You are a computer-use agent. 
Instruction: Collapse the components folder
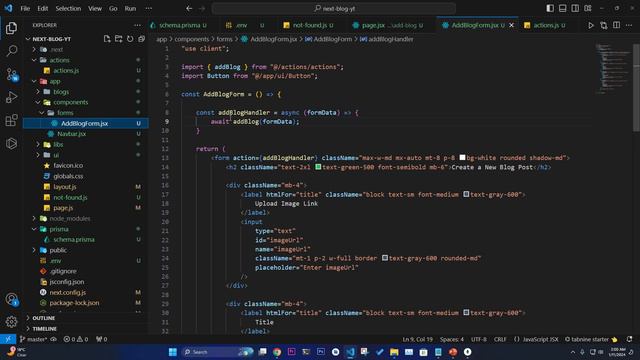click(38, 102)
